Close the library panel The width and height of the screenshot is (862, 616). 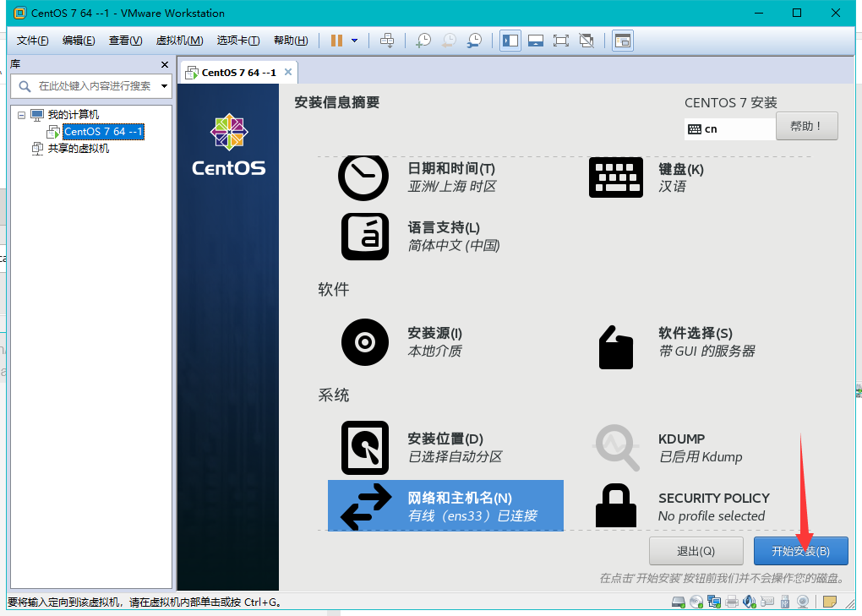point(165,65)
